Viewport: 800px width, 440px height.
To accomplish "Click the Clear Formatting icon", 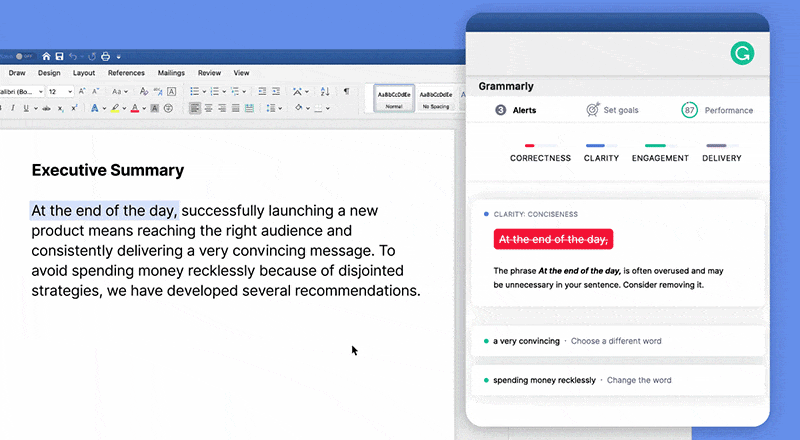I will point(144,91).
